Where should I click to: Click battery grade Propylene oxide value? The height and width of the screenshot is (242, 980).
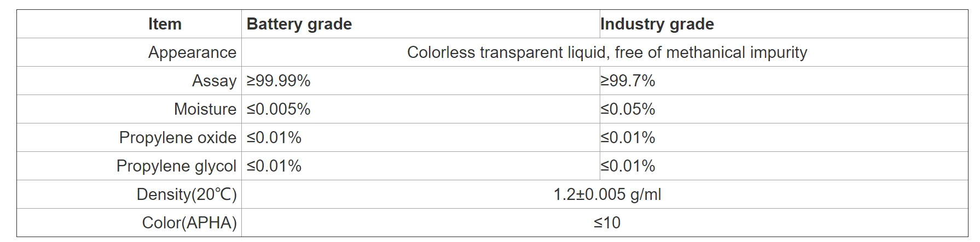coord(274,138)
